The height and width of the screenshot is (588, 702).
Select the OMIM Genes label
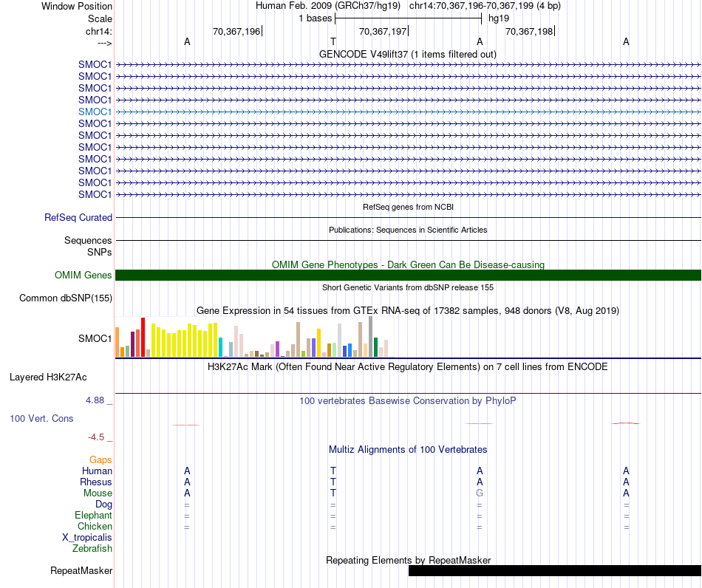83,276
